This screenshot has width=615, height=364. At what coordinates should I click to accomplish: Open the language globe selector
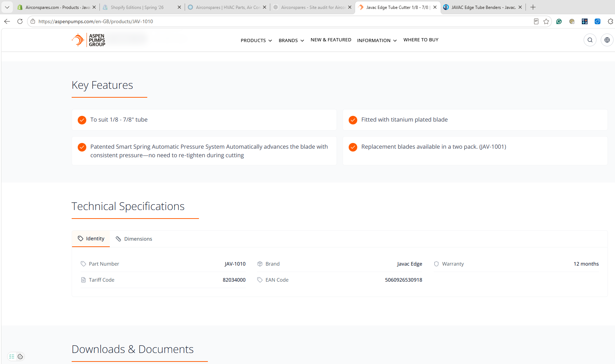pos(607,40)
